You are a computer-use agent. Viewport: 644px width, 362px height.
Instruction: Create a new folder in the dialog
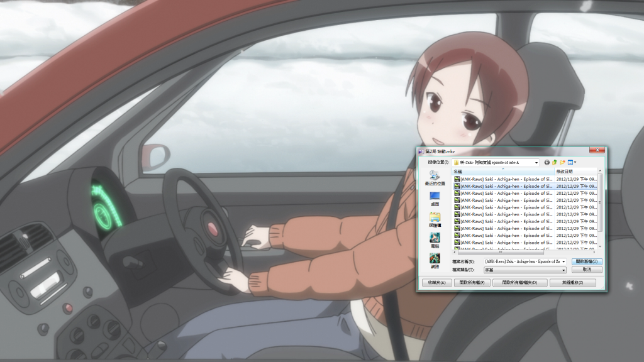(562, 163)
